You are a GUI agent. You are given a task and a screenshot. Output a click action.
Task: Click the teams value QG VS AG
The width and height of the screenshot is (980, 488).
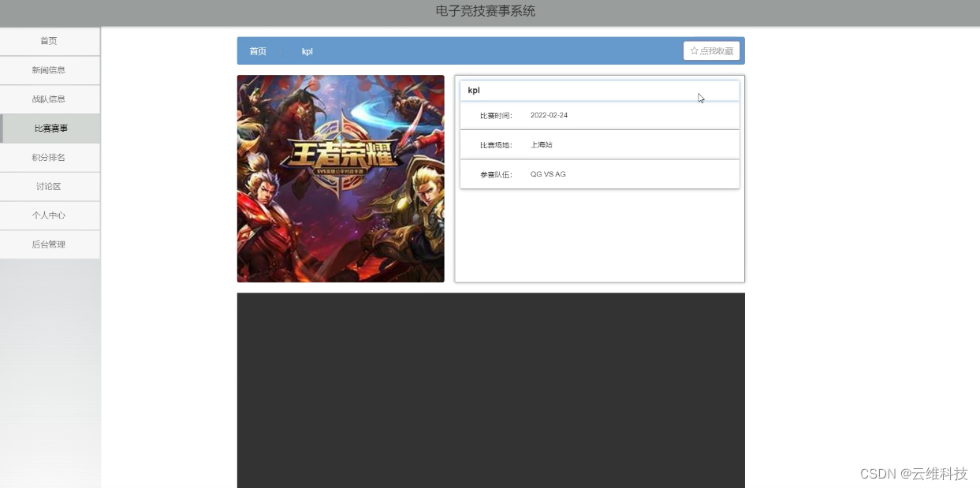[x=548, y=174]
